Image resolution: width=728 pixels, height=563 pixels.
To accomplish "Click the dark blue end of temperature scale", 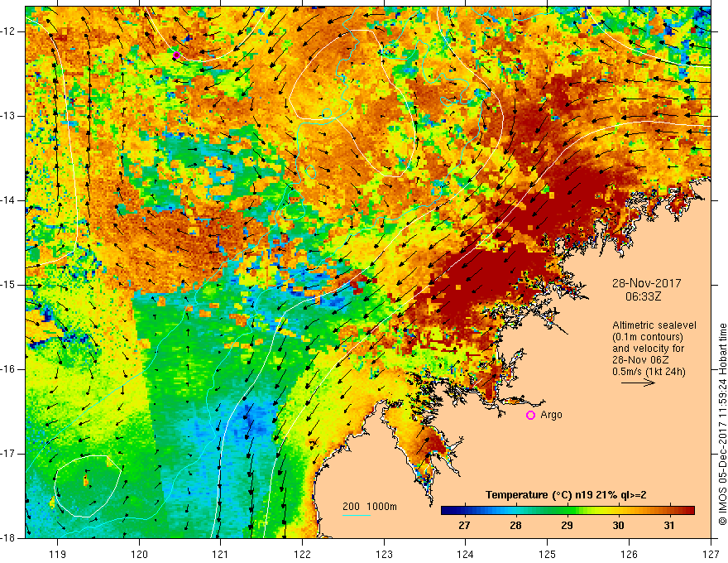I will 447,511.
